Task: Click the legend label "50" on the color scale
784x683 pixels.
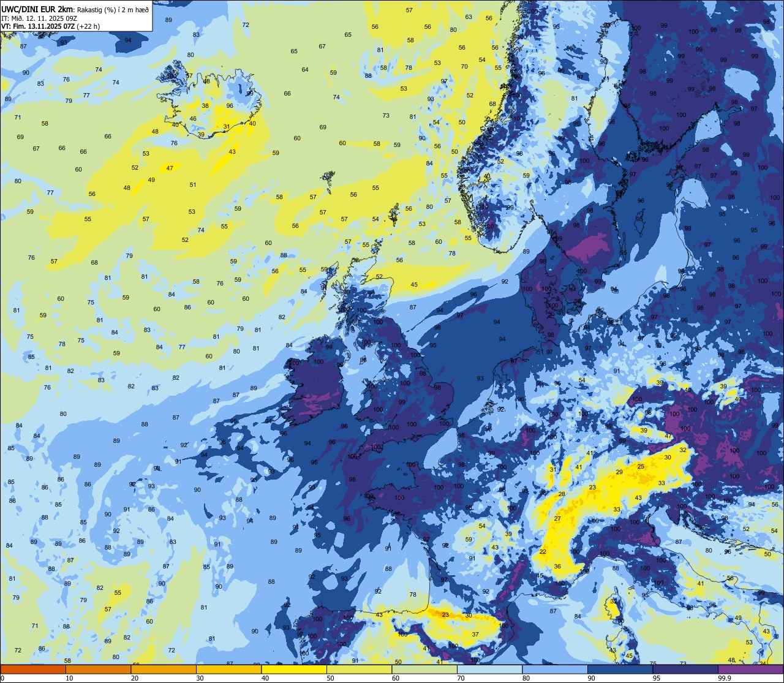Action: (330, 678)
